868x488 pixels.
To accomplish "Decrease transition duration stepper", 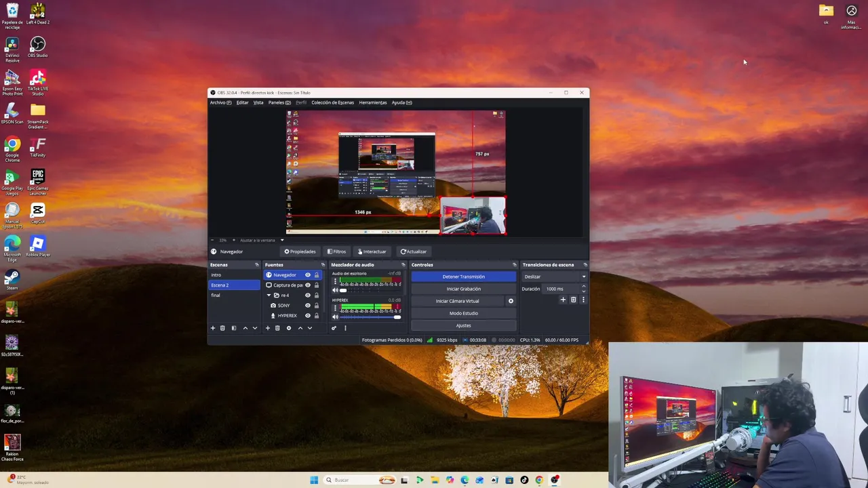I will click(x=584, y=291).
